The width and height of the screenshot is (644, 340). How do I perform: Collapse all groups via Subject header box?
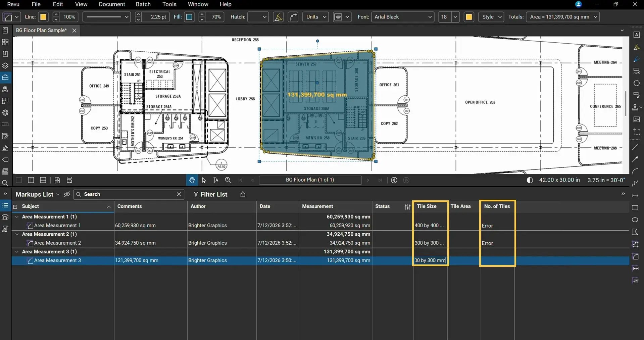tap(15, 207)
